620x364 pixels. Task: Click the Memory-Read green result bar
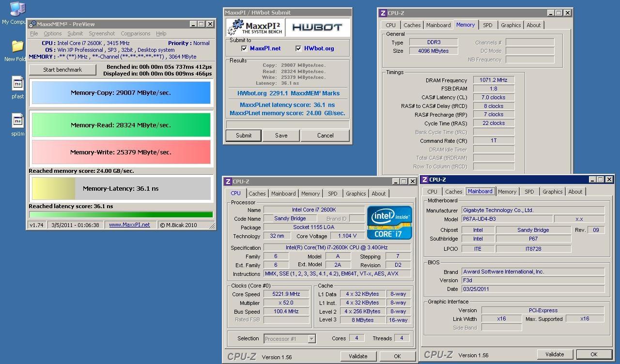(x=121, y=125)
